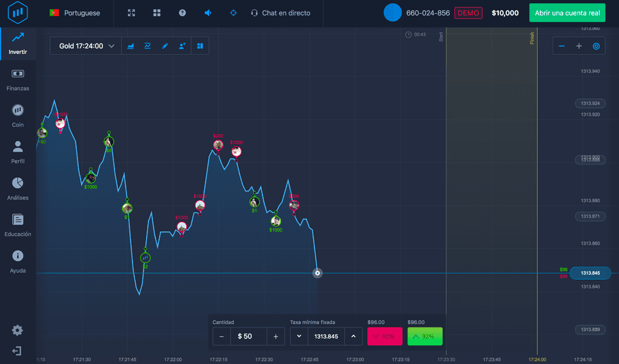The image size is (619, 364).
Task: Click Abrir una cuenta real button
Action: coord(568,13)
